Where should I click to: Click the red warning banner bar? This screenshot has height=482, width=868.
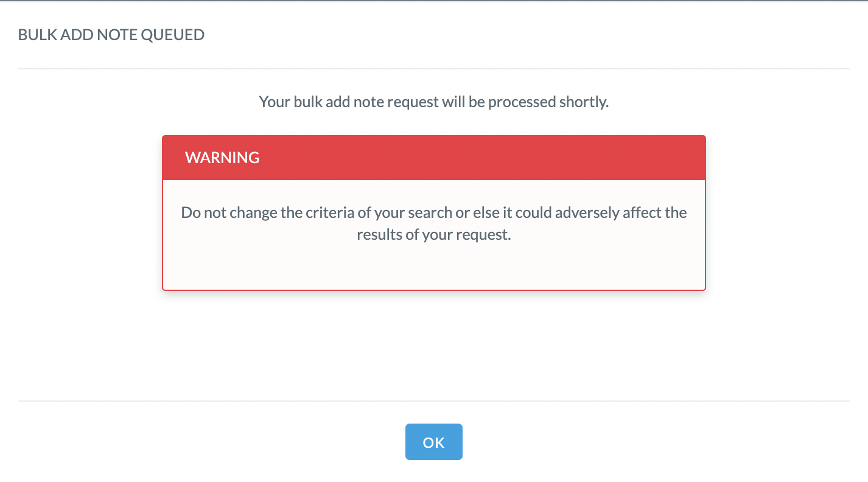click(434, 158)
